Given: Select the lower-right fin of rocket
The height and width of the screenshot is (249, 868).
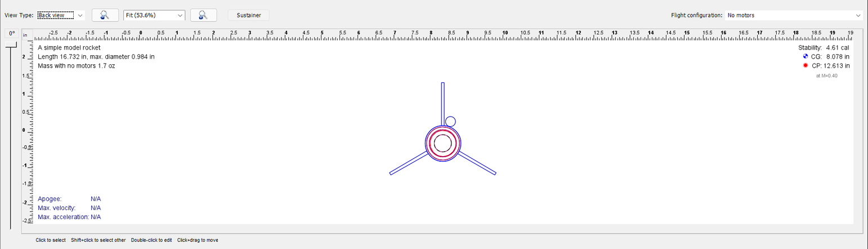Looking at the screenshot, I should (477, 163).
